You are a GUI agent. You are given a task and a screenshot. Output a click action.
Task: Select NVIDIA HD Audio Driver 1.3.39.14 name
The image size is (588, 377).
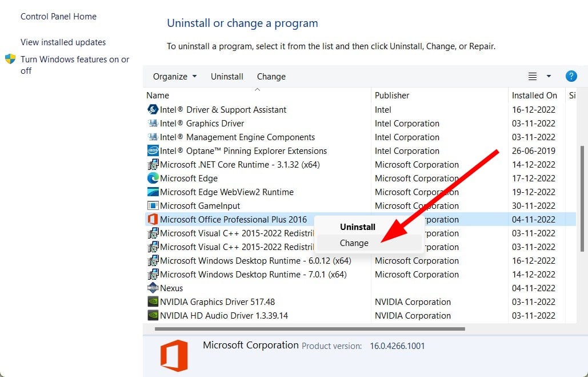point(224,315)
